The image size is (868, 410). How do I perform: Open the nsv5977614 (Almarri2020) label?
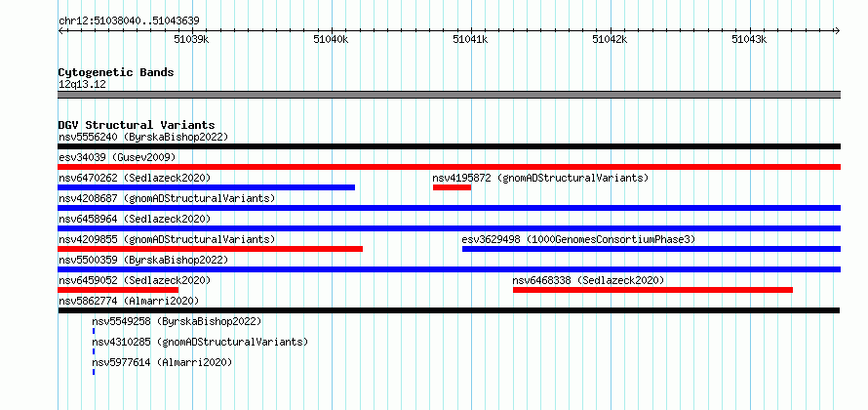point(162,362)
